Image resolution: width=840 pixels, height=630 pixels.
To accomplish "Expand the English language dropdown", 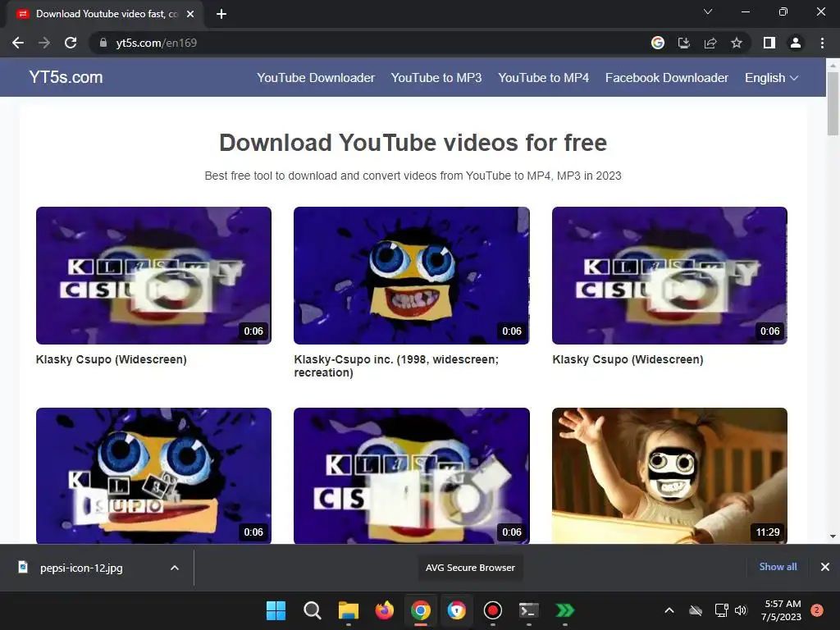I will [x=771, y=78].
